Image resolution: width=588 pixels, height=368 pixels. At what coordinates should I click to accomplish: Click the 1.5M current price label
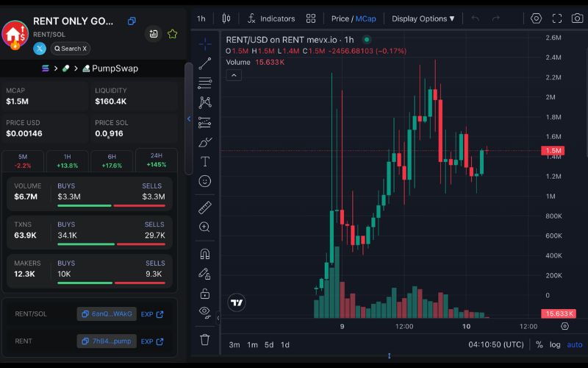tap(553, 151)
